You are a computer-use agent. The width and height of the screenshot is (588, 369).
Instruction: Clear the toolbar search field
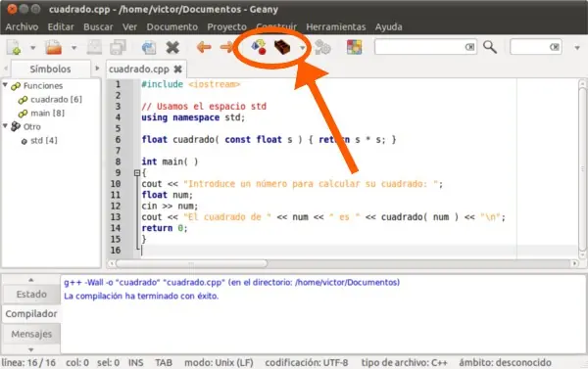469,47
